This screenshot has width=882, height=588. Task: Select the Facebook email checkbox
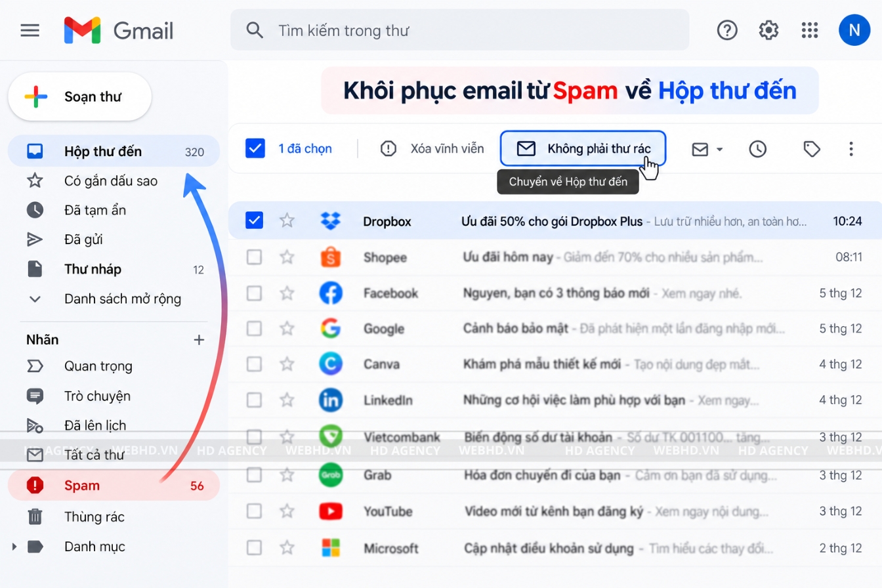click(x=254, y=293)
